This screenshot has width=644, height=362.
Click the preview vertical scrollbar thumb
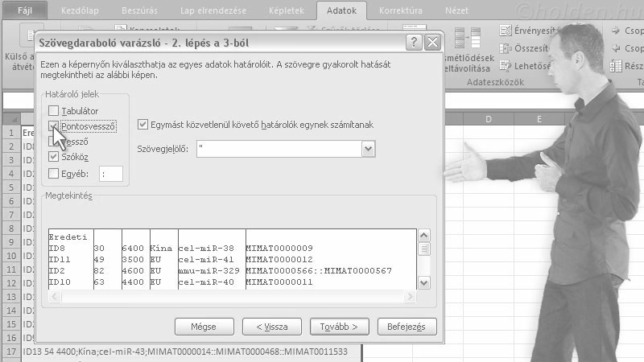(x=424, y=249)
